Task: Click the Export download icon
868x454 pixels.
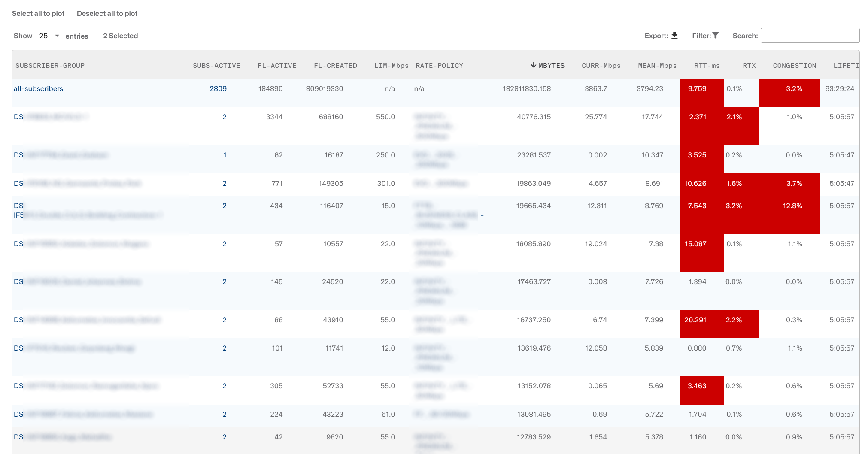Action: (x=674, y=36)
